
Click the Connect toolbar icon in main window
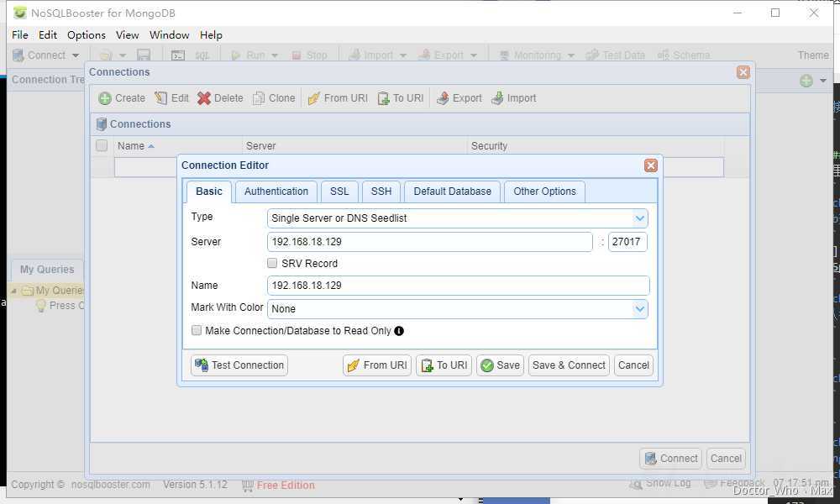pyautogui.click(x=18, y=55)
